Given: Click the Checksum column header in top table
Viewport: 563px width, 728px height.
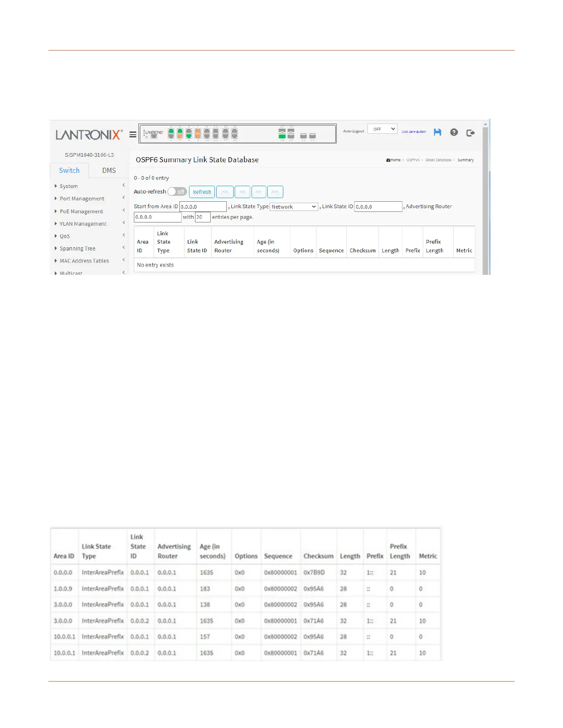Looking at the screenshot, I should pos(362,250).
